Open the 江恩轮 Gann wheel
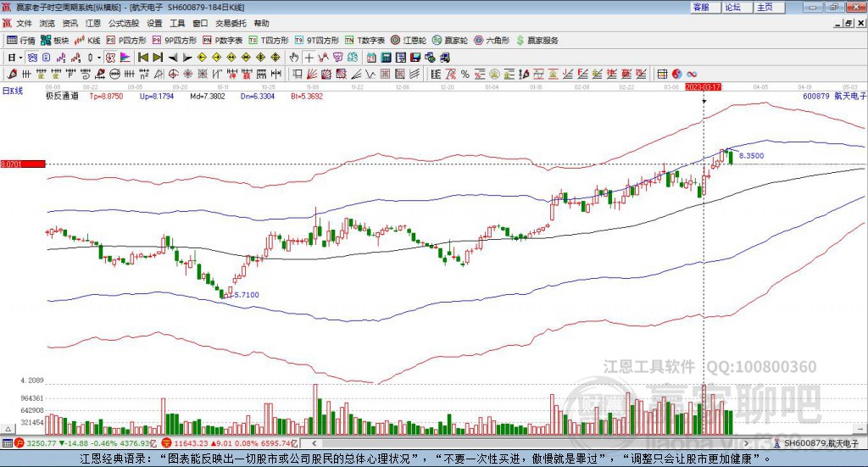The width and height of the screenshot is (868, 467). point(409,41)
